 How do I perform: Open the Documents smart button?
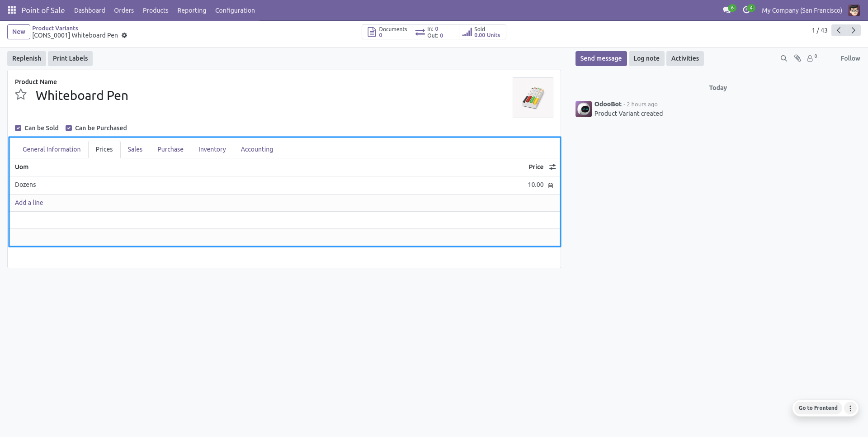point(387,32)
